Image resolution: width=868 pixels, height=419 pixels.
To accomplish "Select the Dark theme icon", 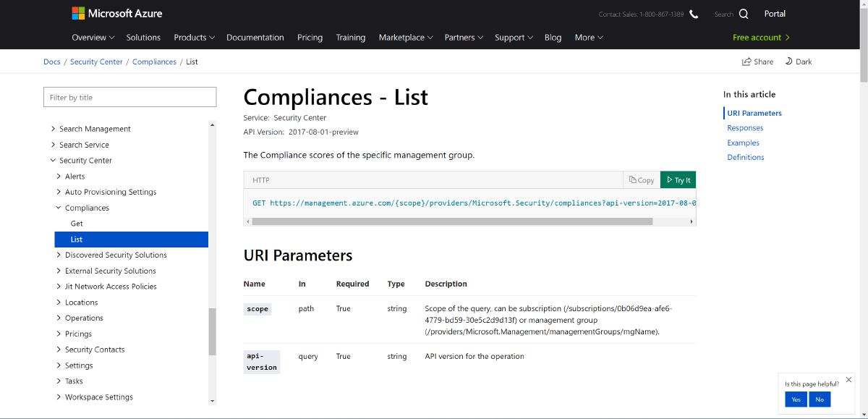I will [x=788, y=62].
